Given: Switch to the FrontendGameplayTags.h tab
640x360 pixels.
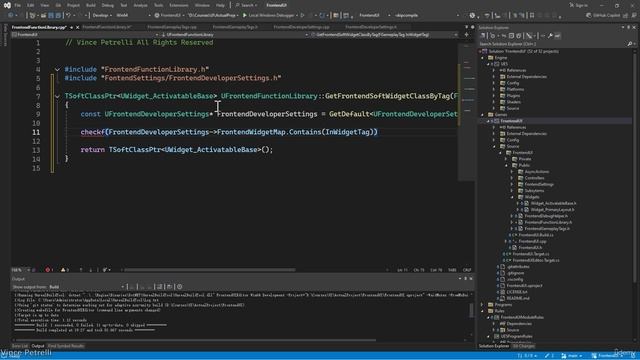Looking at the screenshot, I should pos(235,27).
